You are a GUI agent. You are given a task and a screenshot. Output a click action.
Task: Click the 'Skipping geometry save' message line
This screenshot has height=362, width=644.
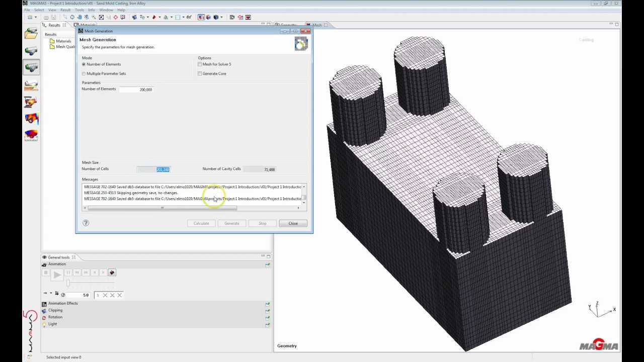[131, 193]
